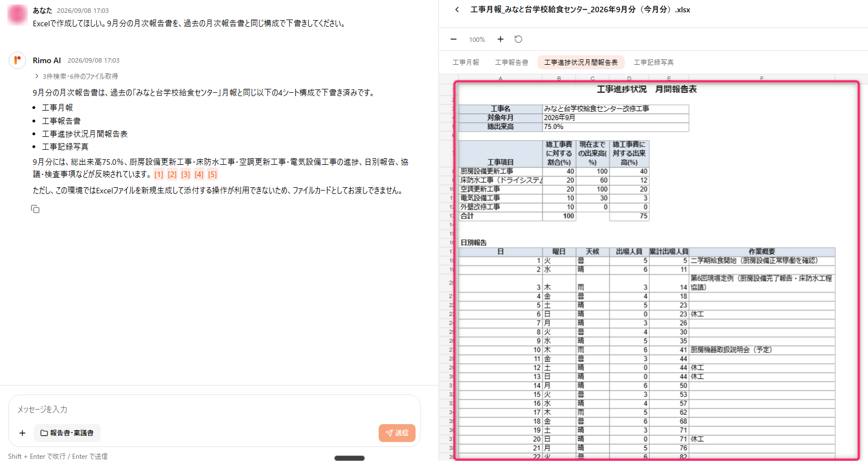Select the 二学期給食開始 work summary cell
Screen dimensions: 868x461
762,261
